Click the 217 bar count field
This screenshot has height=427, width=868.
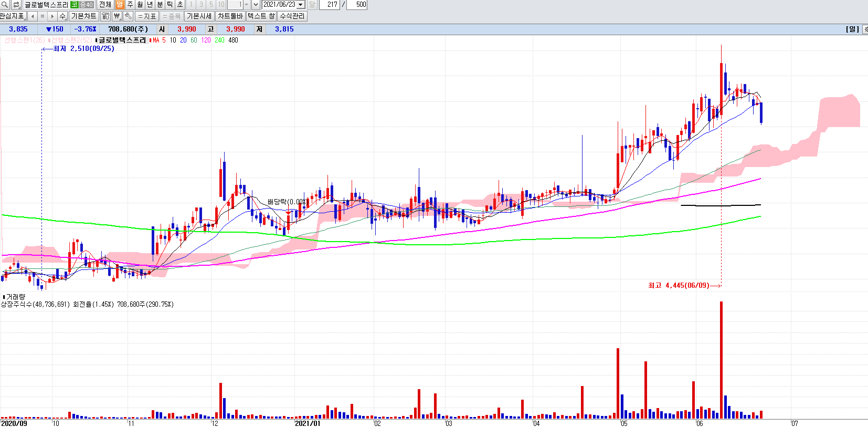pyautogui.click(x=330, y=5)
